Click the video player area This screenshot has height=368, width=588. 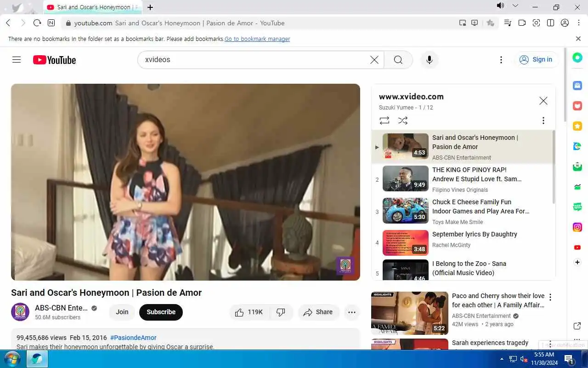point(186,182)
